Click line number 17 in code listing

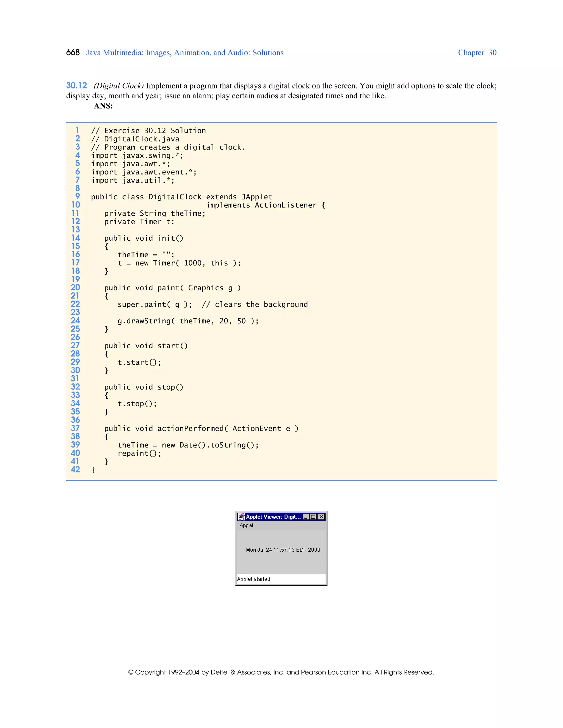coord(75,263)
